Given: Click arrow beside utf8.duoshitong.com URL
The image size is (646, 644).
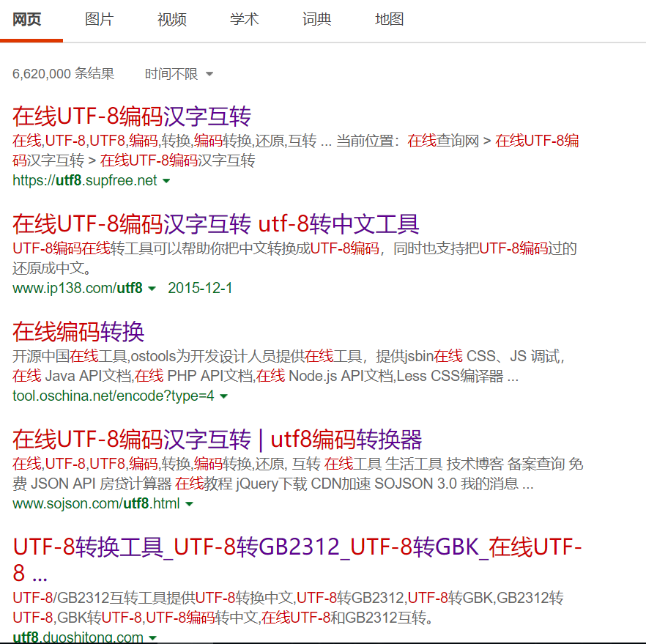Looking at the screenshot, I should (153, 638).
